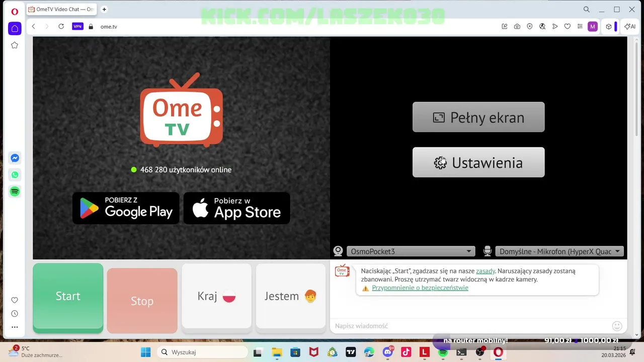The height and width of the screenshot is (362, 644).
Task: Open the pen-and-square icon in address bar
Action: (505, 27)
